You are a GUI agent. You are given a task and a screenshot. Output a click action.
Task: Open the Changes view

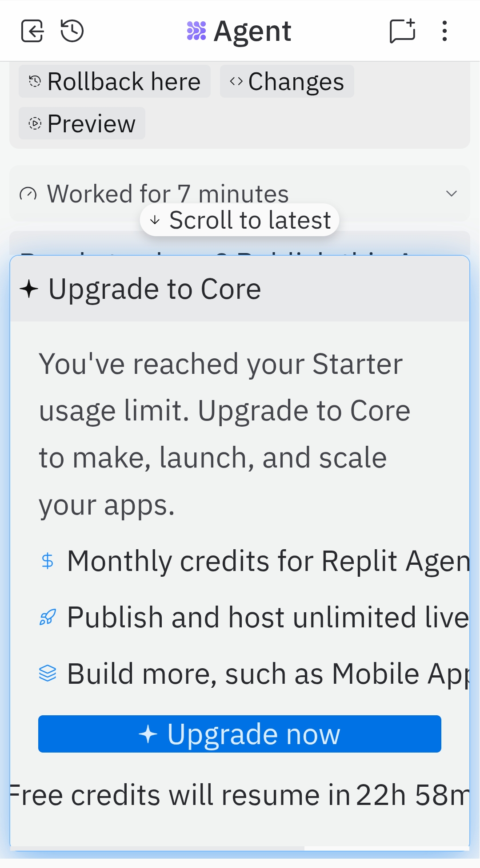coord(287,82)
